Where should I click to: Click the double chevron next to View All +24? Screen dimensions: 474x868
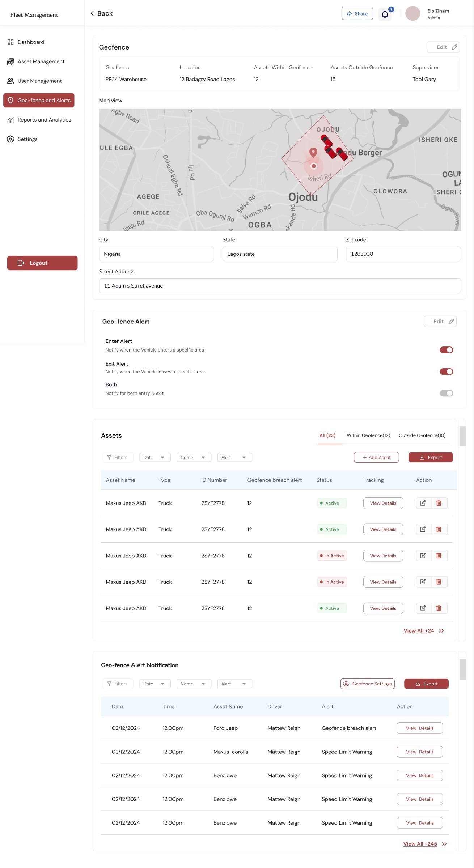(441, 631)
